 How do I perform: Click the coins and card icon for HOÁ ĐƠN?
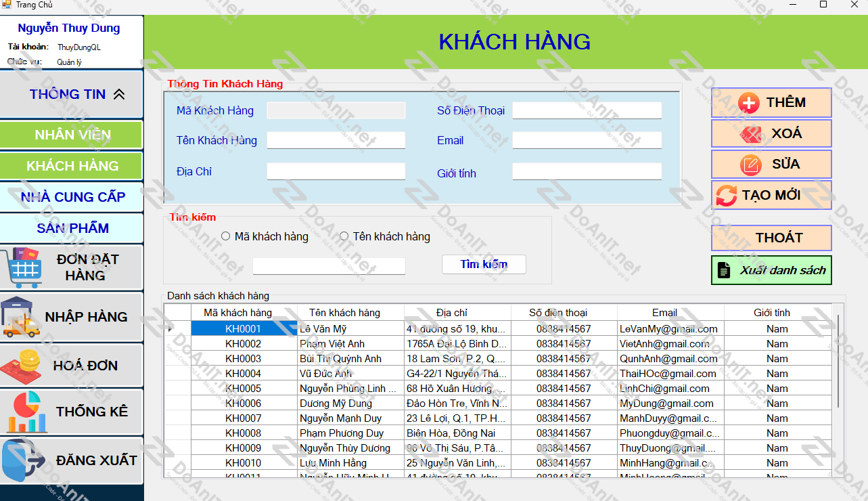22,366
